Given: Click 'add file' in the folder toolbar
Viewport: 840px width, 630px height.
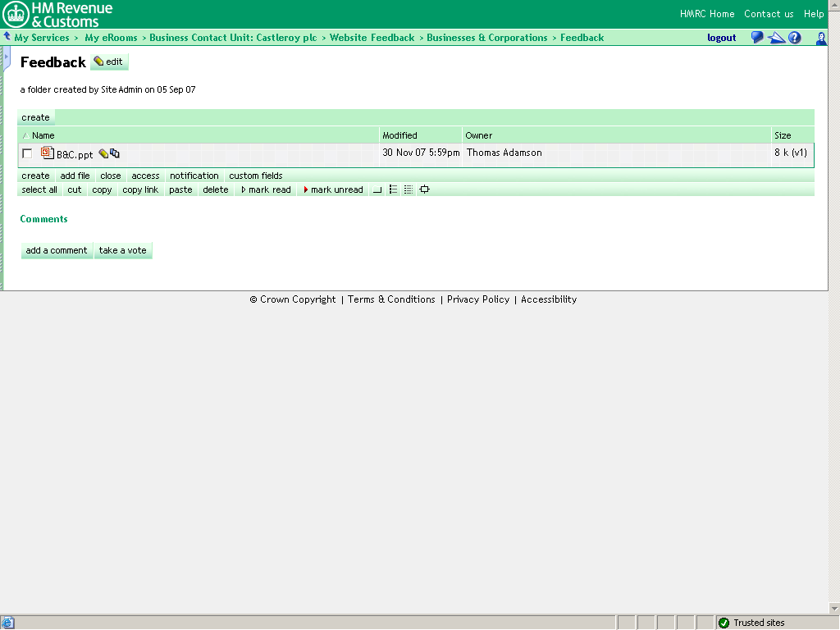Looking at the screenshot, I should pos(75,176).
